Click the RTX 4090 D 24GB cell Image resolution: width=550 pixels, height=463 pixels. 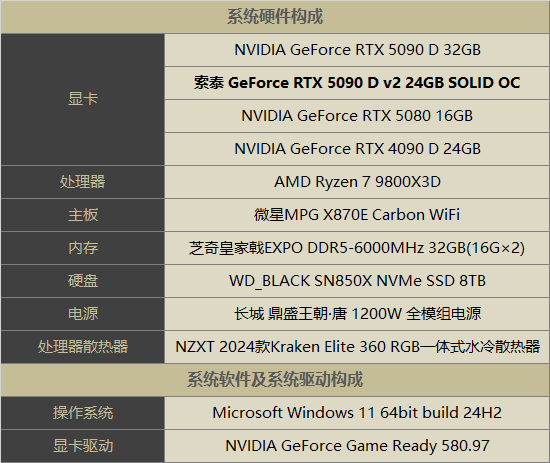pos(357,149)
